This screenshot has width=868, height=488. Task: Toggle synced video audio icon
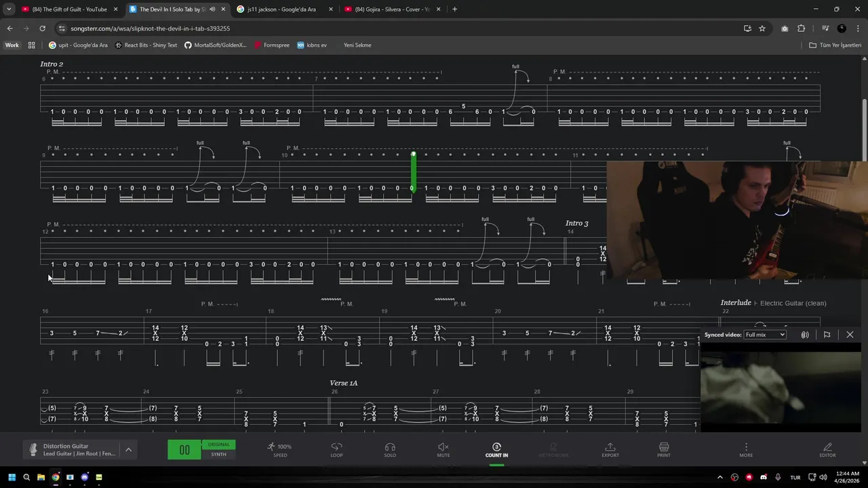[x=805, y=335]
